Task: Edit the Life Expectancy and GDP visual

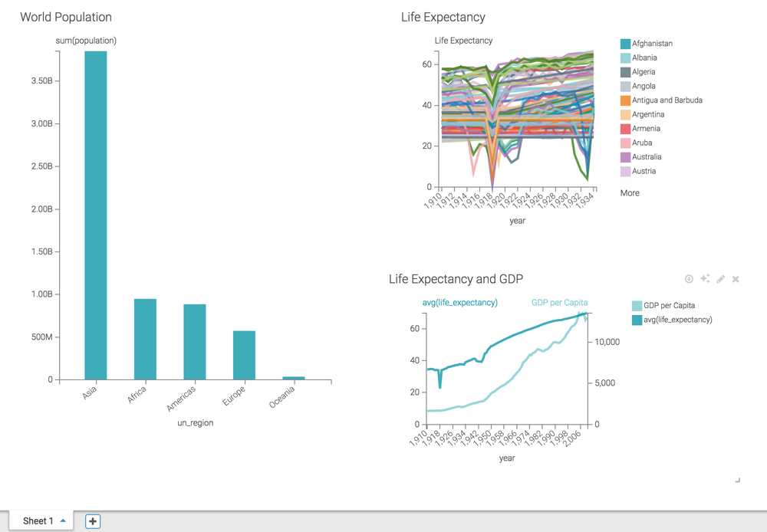Action: (720, 279)
